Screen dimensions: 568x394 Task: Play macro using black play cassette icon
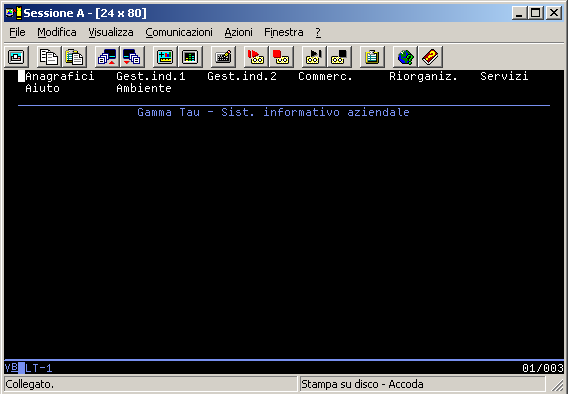314,57
